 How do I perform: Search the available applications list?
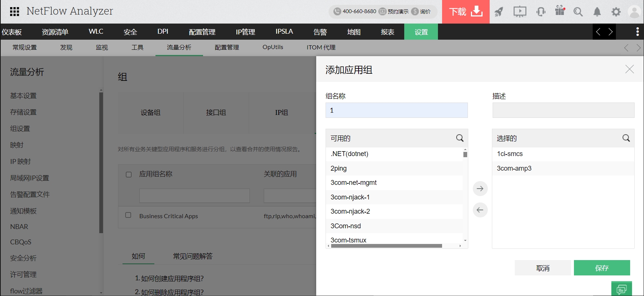coord(460,138)
